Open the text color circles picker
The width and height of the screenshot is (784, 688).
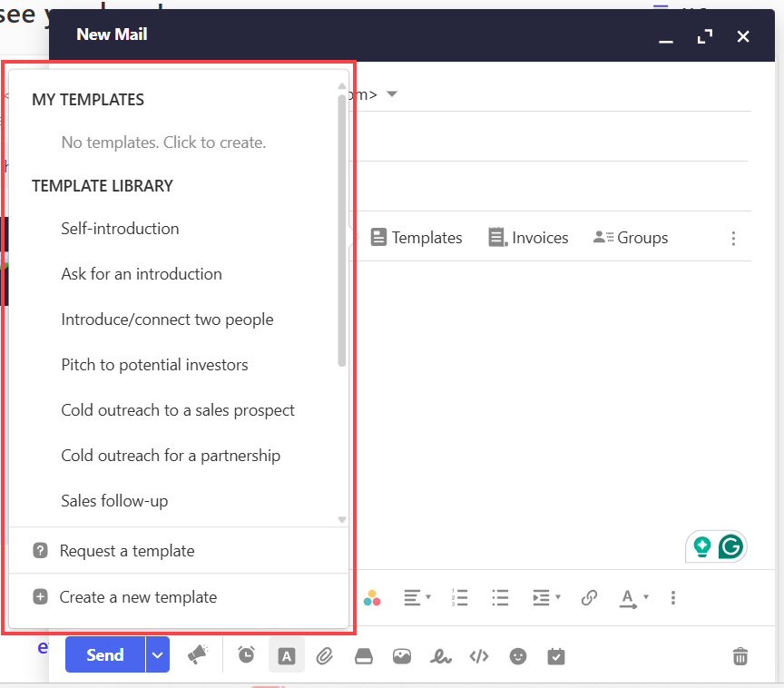[x=372, y=597]
